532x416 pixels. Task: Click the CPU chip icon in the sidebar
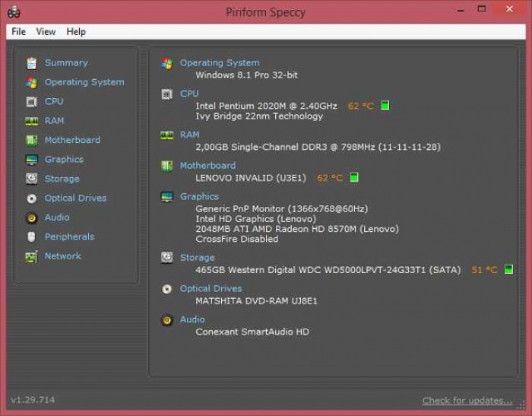coord(32,102)
